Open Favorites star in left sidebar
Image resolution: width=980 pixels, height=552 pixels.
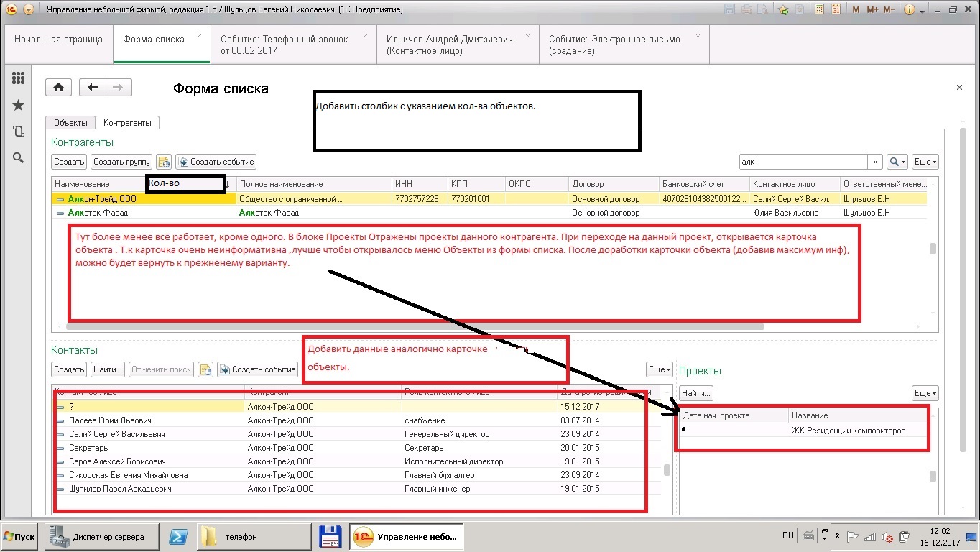[x=19, y=106]
